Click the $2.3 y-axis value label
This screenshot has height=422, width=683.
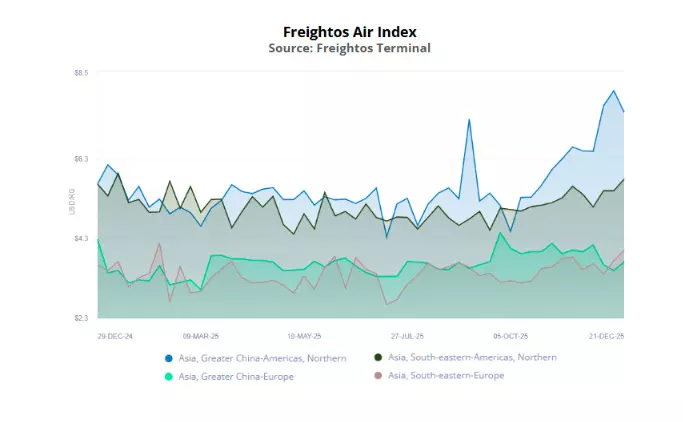point(80,317)
